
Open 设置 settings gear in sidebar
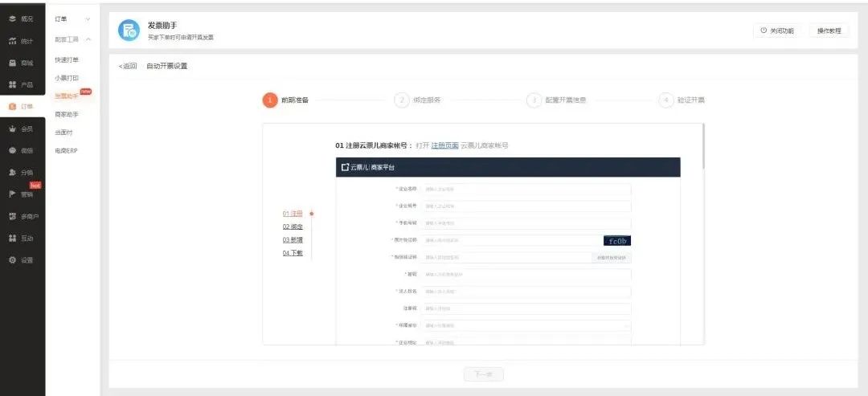[x=21, y=259]
